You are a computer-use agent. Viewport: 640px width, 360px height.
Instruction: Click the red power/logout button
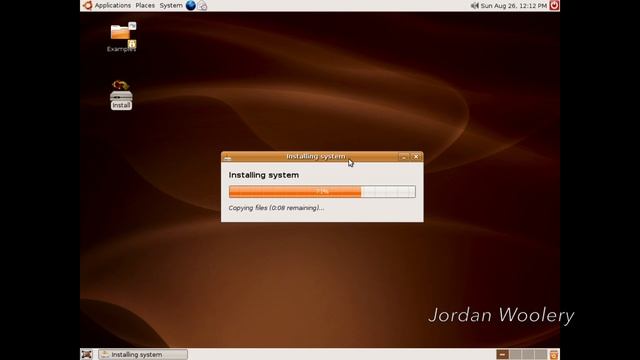554,5
